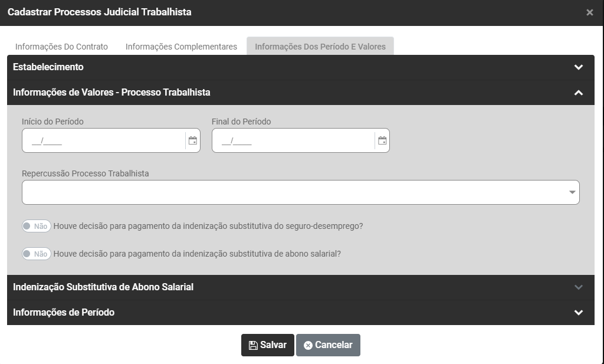Select Informações Dos Período E Valores tab
The height and width of the screenshot is (364, 604).
point(320,47)
